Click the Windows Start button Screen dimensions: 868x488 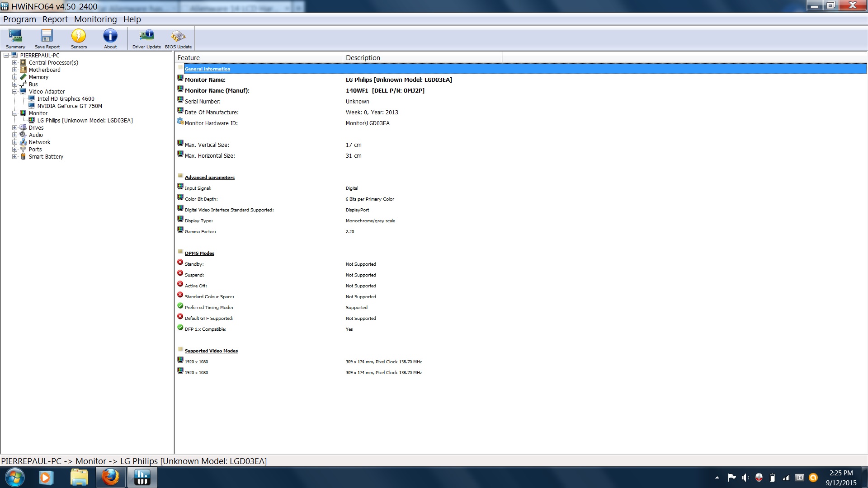click(14, 478)
